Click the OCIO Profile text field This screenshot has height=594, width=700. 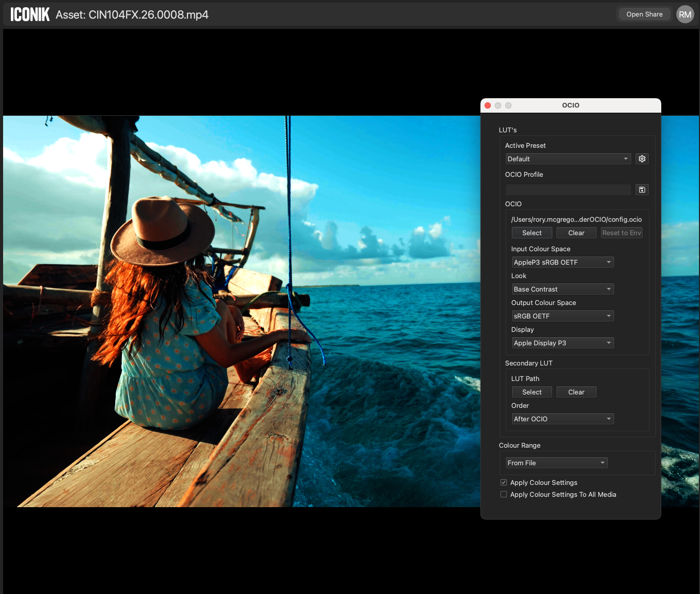[x=568, y=190]
